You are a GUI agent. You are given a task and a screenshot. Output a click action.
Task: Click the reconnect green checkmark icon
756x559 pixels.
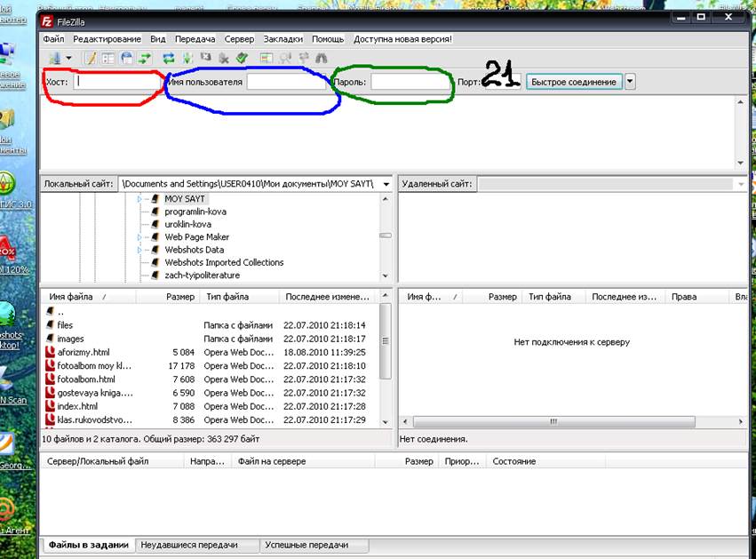242,59
